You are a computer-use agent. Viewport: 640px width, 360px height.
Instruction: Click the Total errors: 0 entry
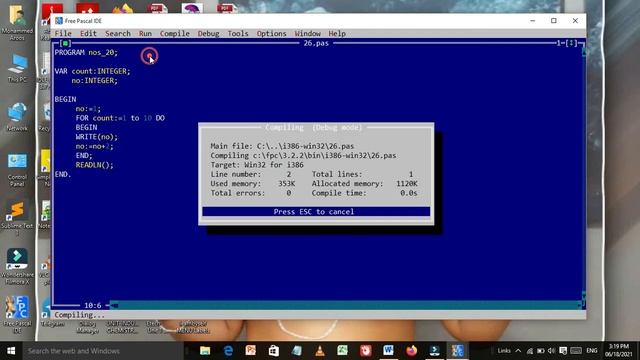click(x=251, y=193)
